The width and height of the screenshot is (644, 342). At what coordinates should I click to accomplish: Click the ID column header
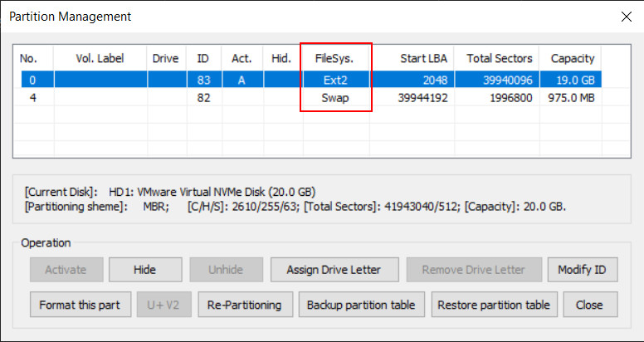coord(203,58)
